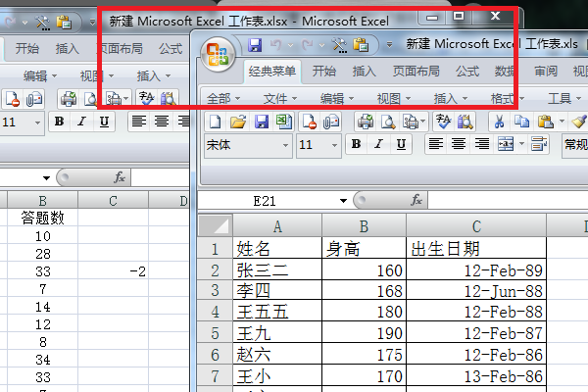Center text in back Excel window
This screenshot has width=588, height=392.
[162, 122]
